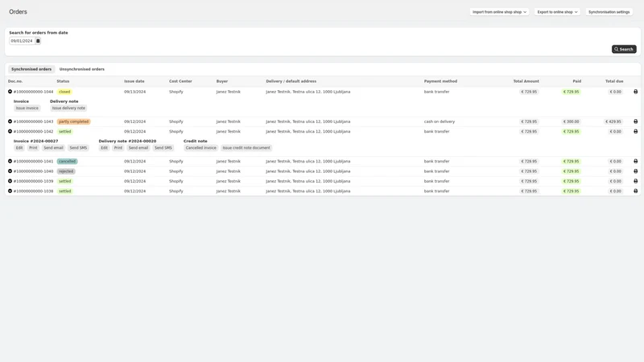644x362 pixels.
Task: Expand order #10000000000-1038 details
Action: [x=10, y=191]
